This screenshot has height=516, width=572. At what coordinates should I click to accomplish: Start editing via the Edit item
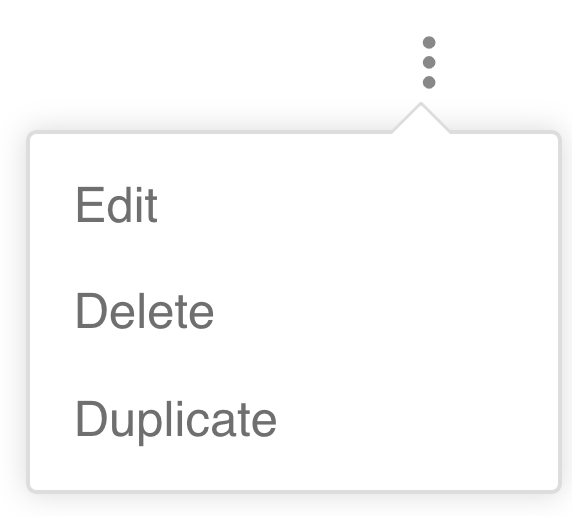point(117,204)
